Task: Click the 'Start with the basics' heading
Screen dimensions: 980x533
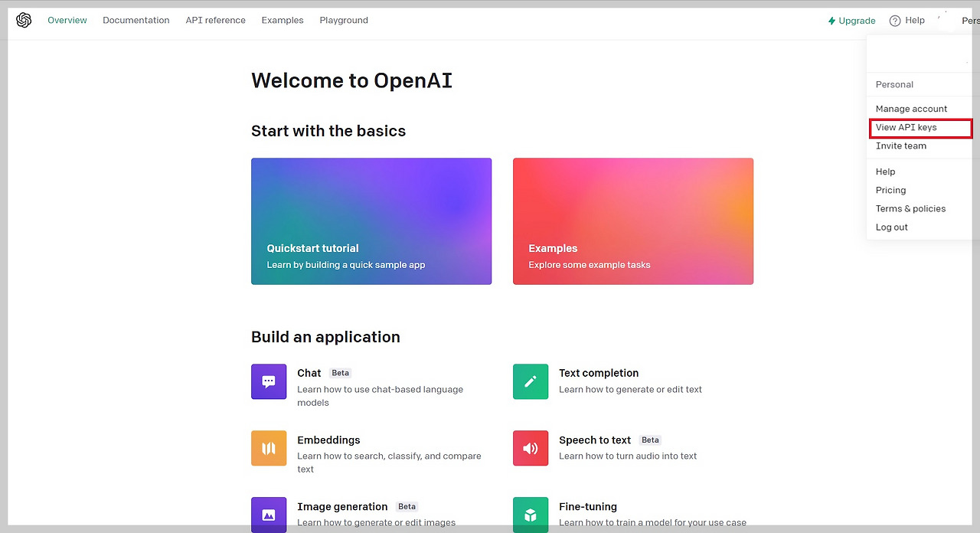Action: 328,131
